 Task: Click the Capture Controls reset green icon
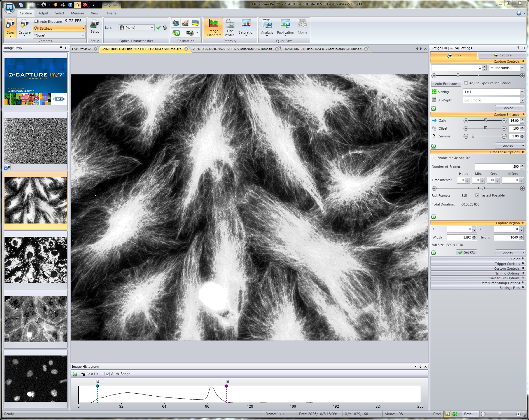click(x=434, y=109)
